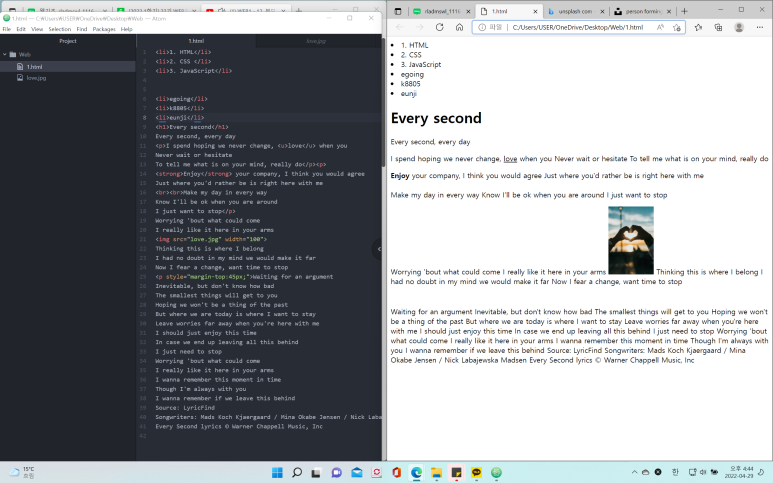
Task: Open the Office app on taskbar
Action: pyautogui.click(x=396, y=473)
